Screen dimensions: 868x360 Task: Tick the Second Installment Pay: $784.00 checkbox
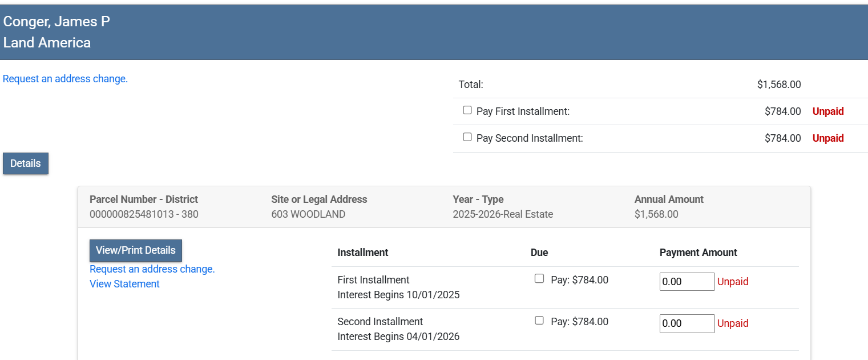click(x=539, y=321)
